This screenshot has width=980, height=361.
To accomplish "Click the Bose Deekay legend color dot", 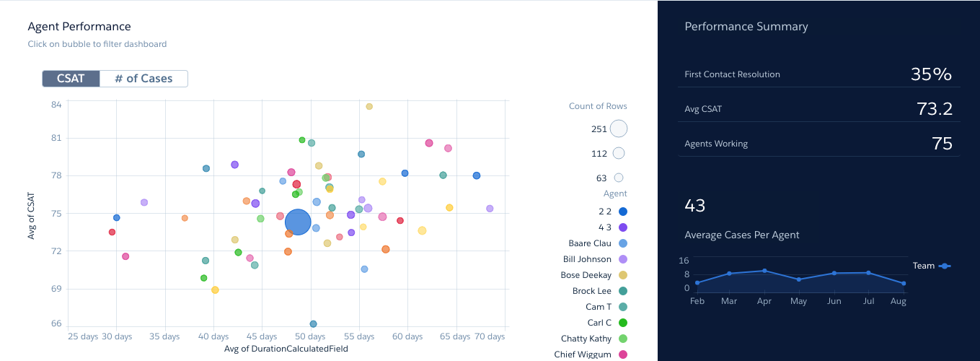I will click(623, 275).
